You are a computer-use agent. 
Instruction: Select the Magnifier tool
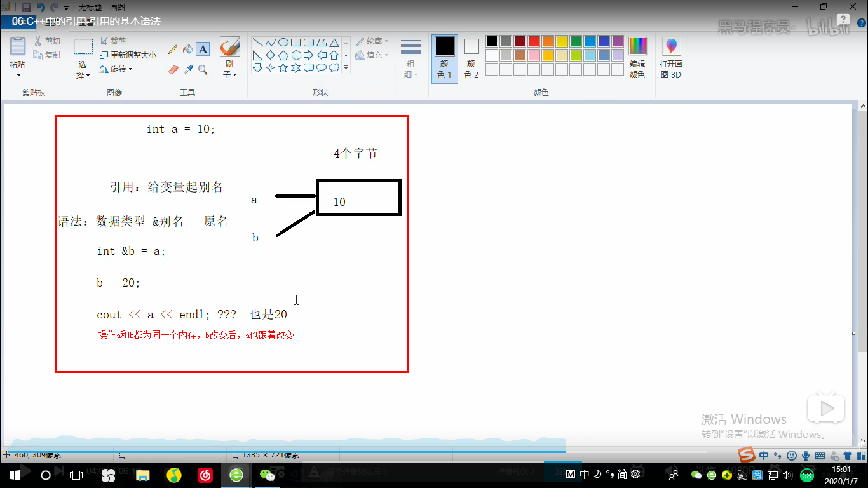pos(203,69)
